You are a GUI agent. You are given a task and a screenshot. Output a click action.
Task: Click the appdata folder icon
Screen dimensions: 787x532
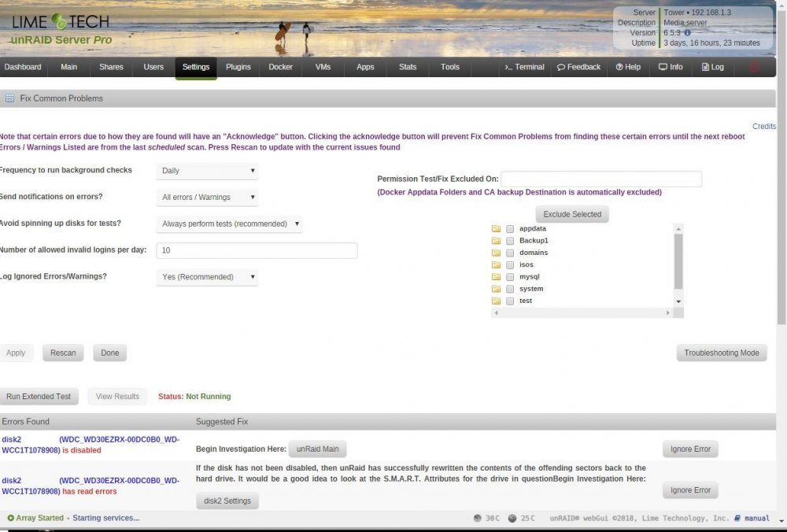coord(496,229)
